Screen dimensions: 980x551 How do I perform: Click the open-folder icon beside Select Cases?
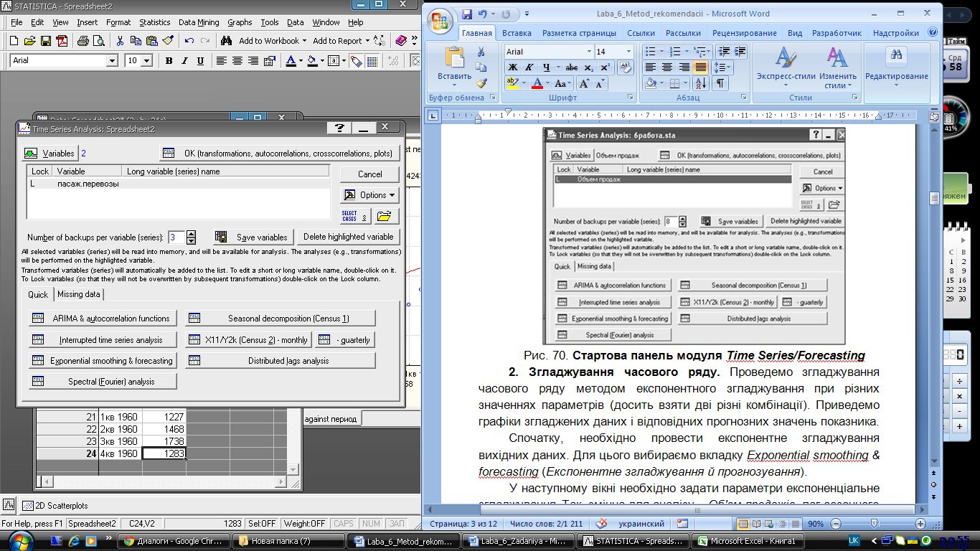tap(386, 216)
